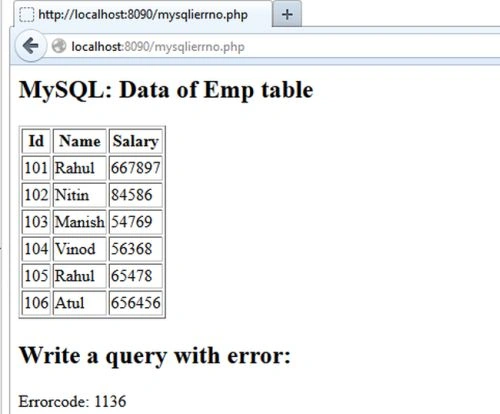Click the Name column header

coord(80,141)
